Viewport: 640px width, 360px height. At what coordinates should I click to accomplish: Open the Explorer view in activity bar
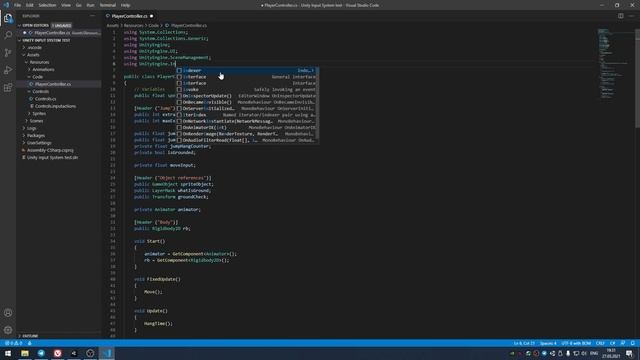click(x=8, y=18)
